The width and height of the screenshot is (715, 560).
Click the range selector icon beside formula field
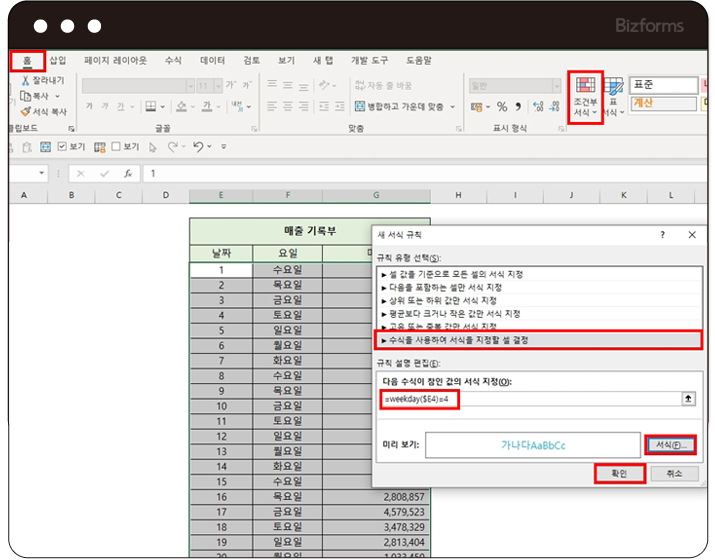click(x=688, y=398)
